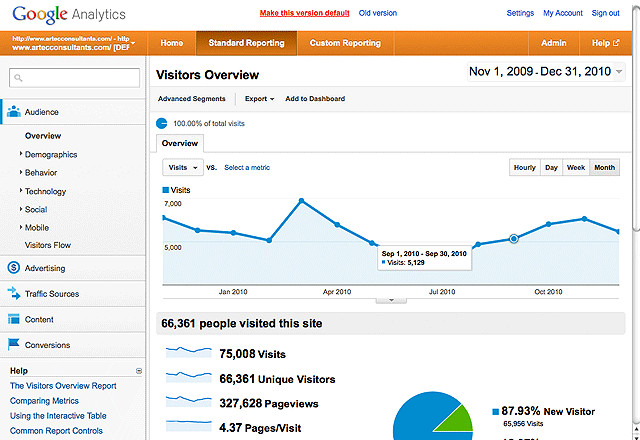Collapse the Help panel minus icon
The image size is (640, 440).
(139, 371)
